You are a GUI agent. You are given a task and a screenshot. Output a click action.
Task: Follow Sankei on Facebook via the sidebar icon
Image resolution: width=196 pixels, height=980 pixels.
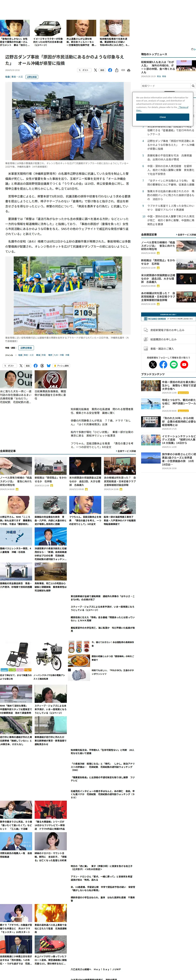click(163, 364)
